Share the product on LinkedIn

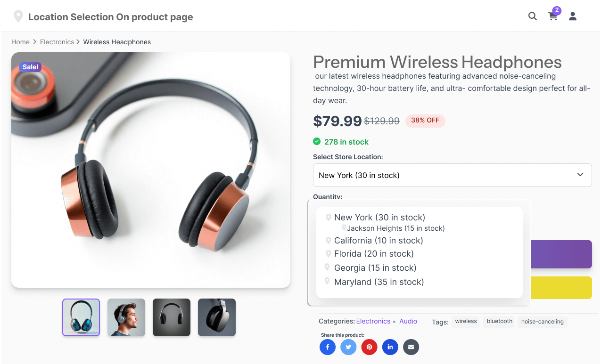390,347
